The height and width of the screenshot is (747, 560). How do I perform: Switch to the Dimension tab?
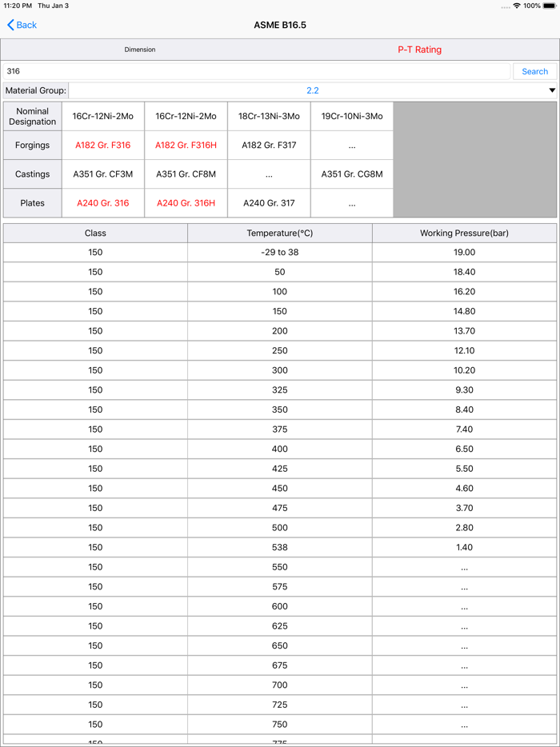140,50
